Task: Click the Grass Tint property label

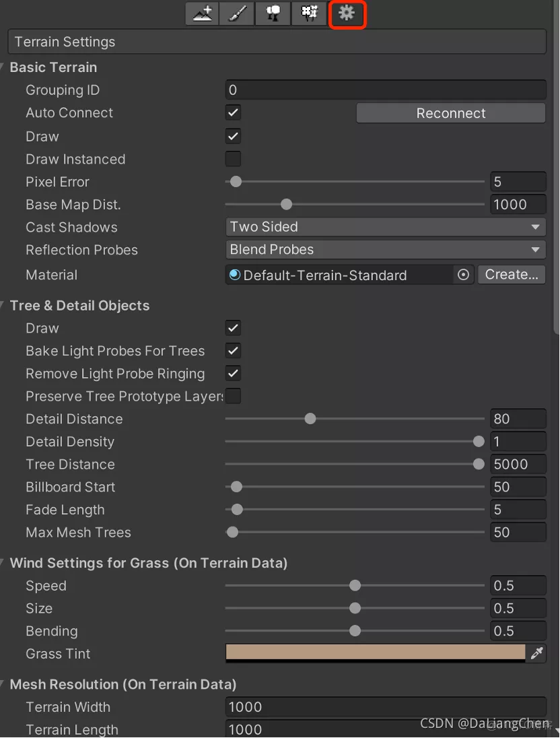Action: (x=58, y=654)
